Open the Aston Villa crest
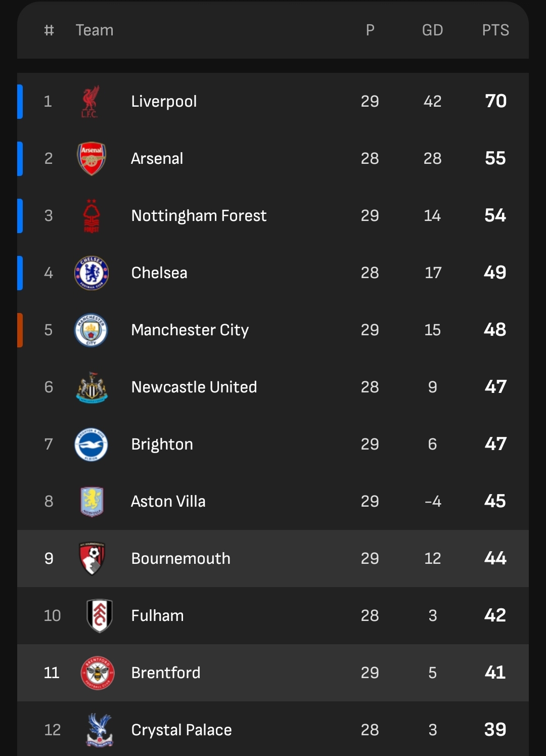This screenshot has height=756, width=546. click(92, 502)
